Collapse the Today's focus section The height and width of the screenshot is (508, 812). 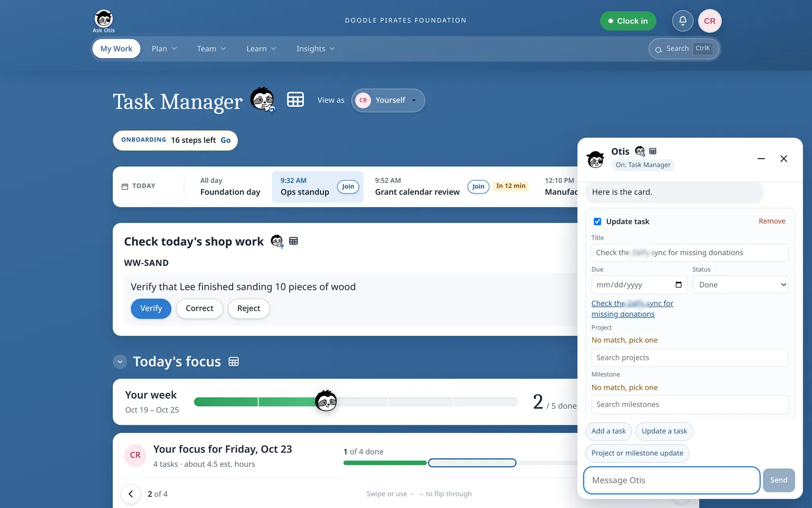coord(120,362)
